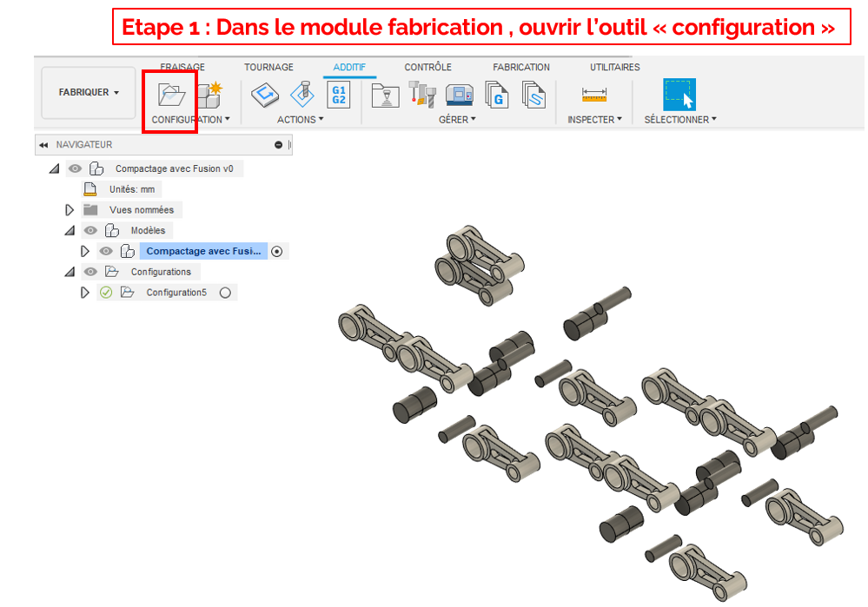Activate the Select tool icon

click(679, 95)
